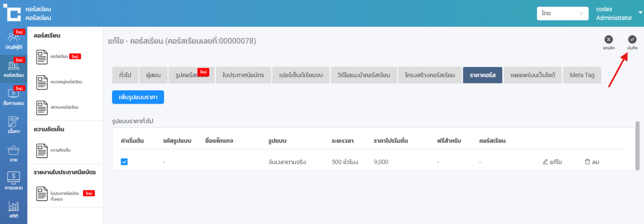Open marketing (การตลาด) sidebar icon

click(x=13, y=180)
